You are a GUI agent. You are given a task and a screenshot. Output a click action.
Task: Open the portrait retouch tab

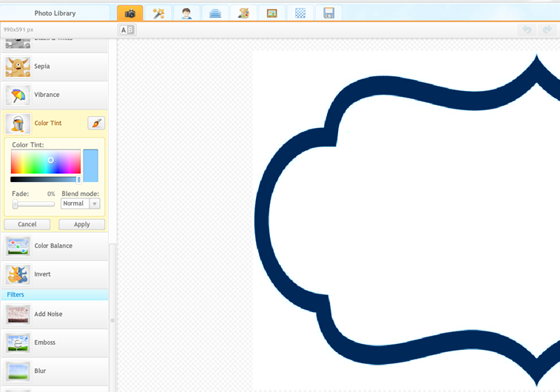[186, 13]
